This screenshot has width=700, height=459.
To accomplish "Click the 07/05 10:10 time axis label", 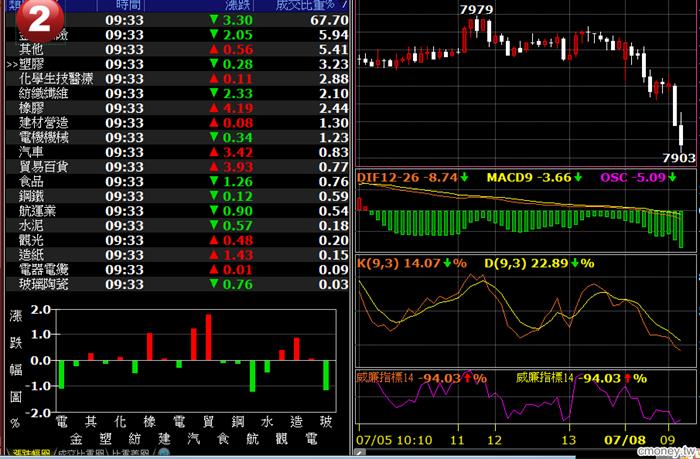I will tap(394, 440).
